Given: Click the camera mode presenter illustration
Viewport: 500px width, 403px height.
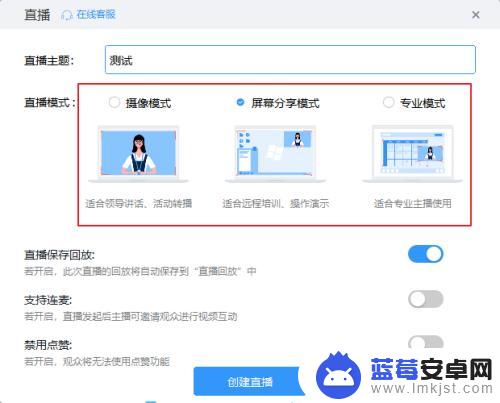Looking at the screenshot, I should (x=138, y=154).
